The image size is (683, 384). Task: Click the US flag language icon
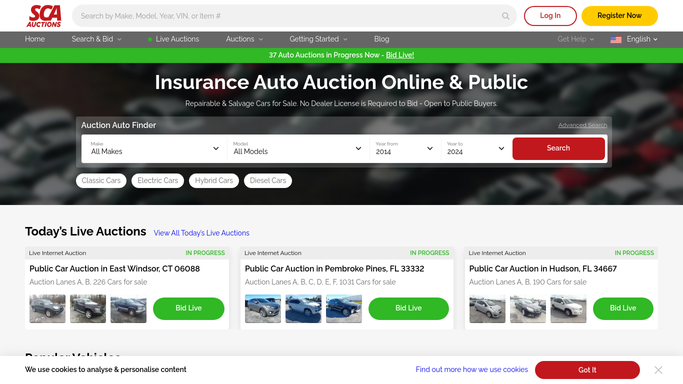pos(615,40)
